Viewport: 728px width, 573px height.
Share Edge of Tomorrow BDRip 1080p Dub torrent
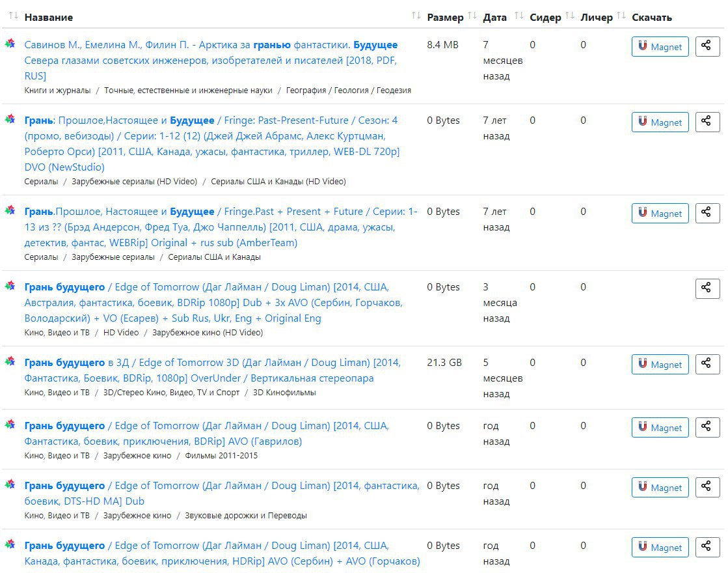(707, 288)
